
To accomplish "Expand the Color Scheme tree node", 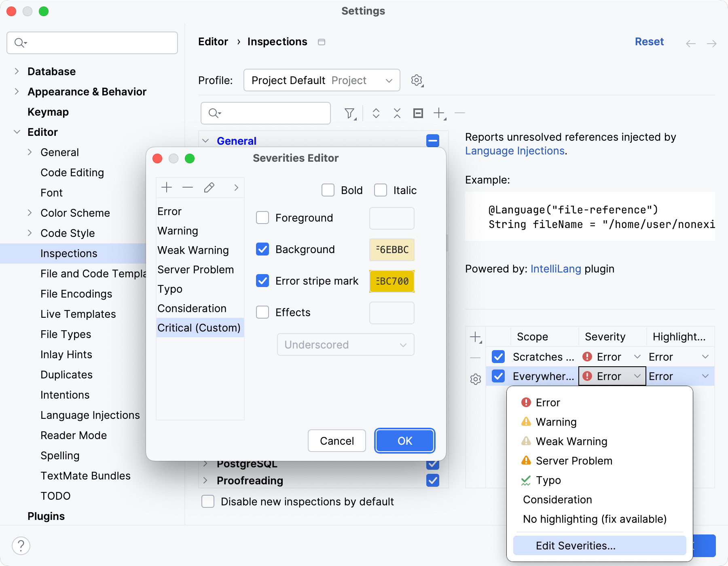I will (30, 213).
